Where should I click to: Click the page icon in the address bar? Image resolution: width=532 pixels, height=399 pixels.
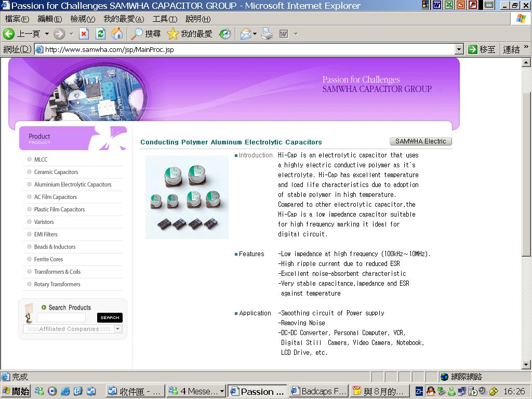pyautogui.click(x=39, y=49)
